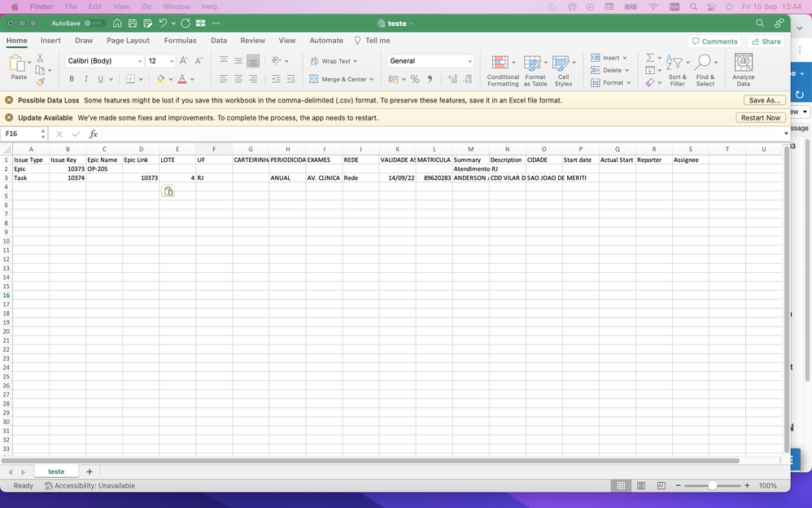
Task: Select the teste sheet tab
Action: [56, 471]
